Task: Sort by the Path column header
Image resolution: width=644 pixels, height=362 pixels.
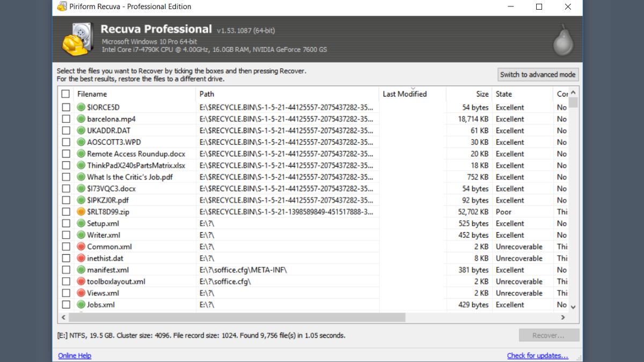Action: tap(287, 94)
